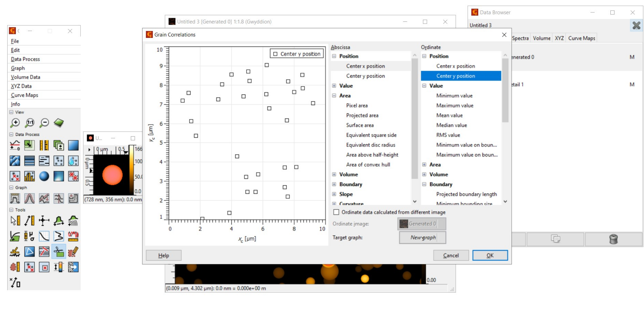The height and width of the screenshot is (312, 644).
Task: Select Projected area in Abscissa list
Action: coord(362,116)
